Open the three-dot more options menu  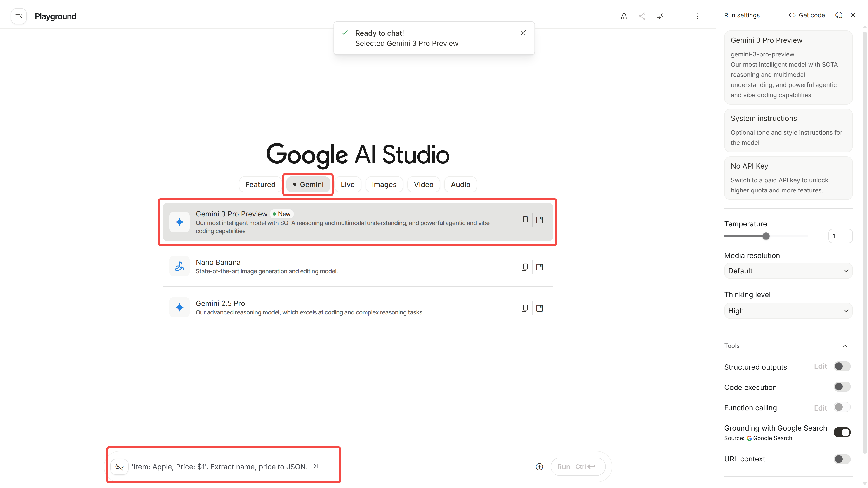[x=697, y=16]
